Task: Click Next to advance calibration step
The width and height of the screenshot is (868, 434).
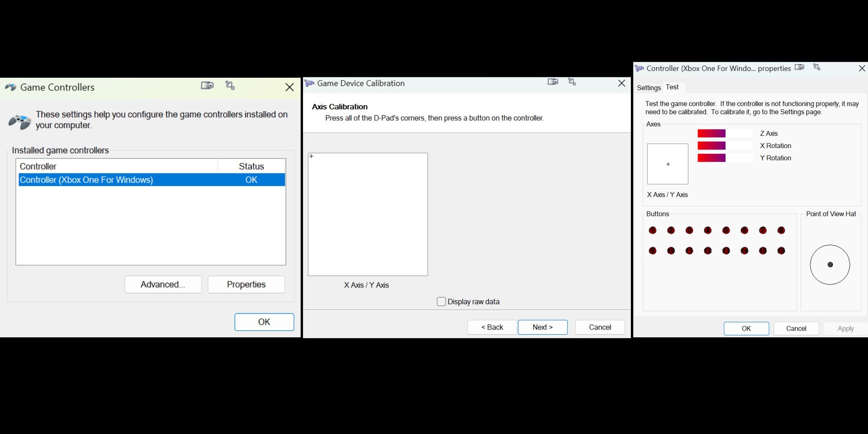Action: [543, 327]
